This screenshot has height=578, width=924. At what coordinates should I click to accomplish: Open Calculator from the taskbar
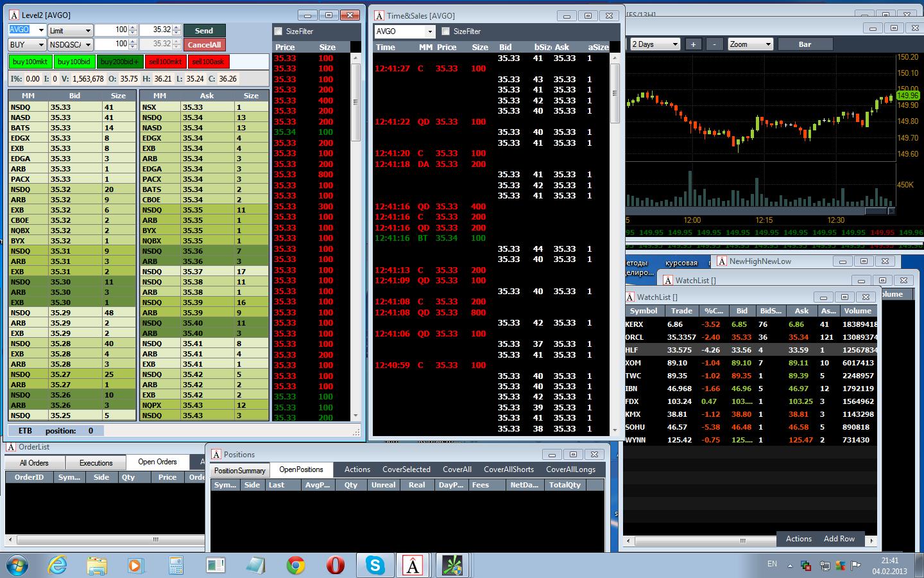[176, 565]
